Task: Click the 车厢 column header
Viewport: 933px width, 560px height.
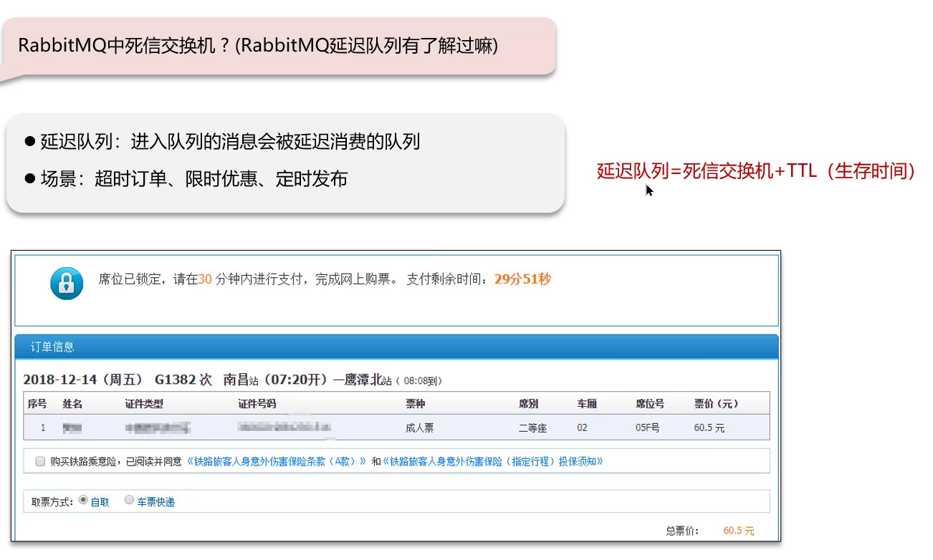Action: [x=587, y=404]
